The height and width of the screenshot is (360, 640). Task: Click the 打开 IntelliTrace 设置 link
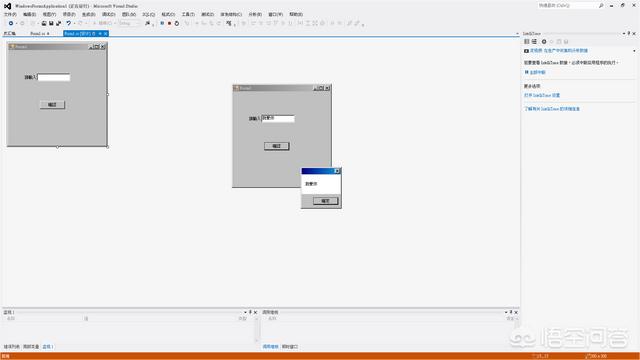542,95
